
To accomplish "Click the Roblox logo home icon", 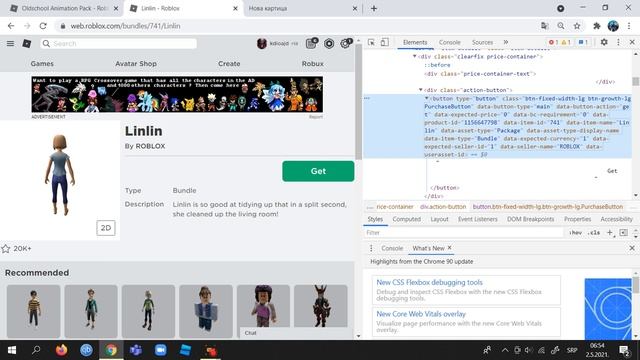I will (x=27, y=43).
